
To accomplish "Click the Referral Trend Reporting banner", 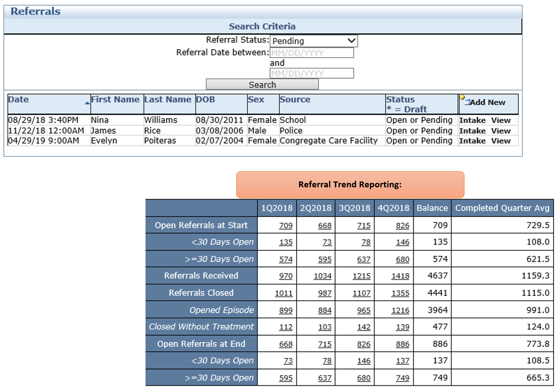I will (350, 185).
